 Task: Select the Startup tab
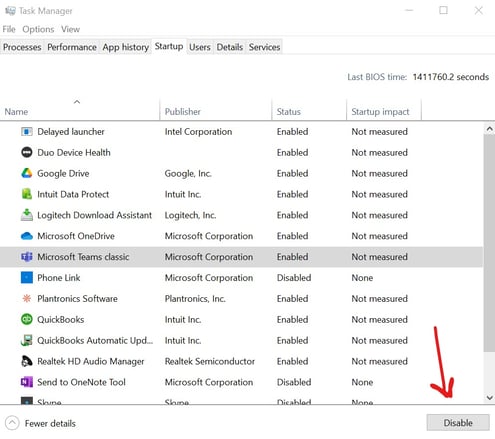coord(169,46)
